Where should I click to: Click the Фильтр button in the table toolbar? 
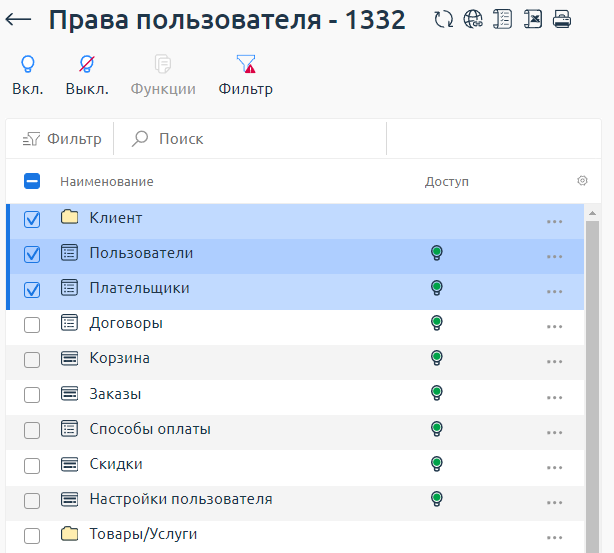(62, 139)
